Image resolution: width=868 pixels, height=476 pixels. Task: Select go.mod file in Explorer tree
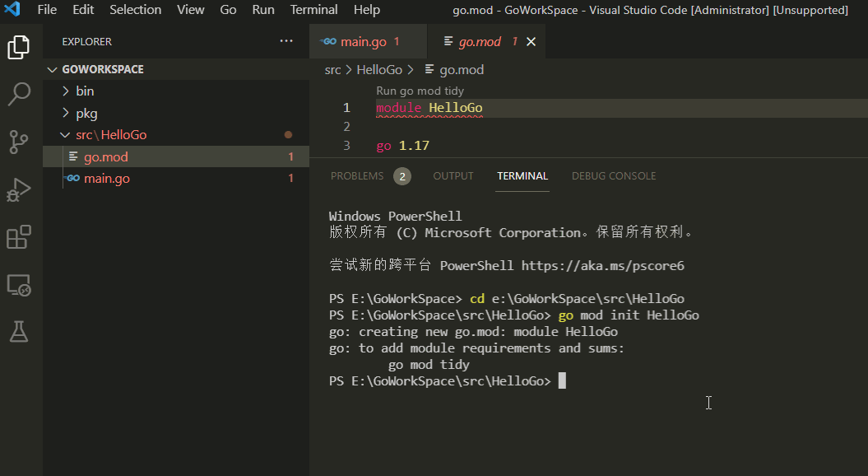176,156
